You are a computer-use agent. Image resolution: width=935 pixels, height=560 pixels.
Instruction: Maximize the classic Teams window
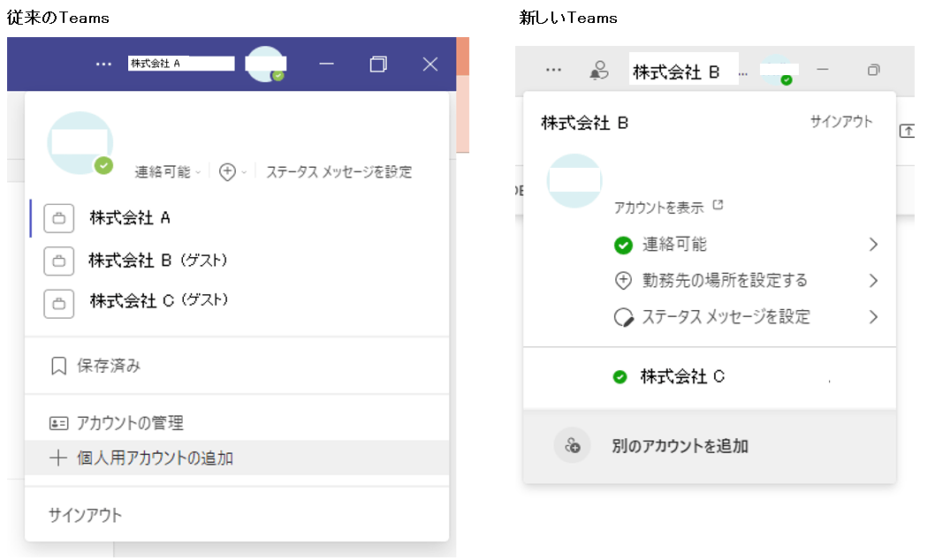[x=378, y=64]
